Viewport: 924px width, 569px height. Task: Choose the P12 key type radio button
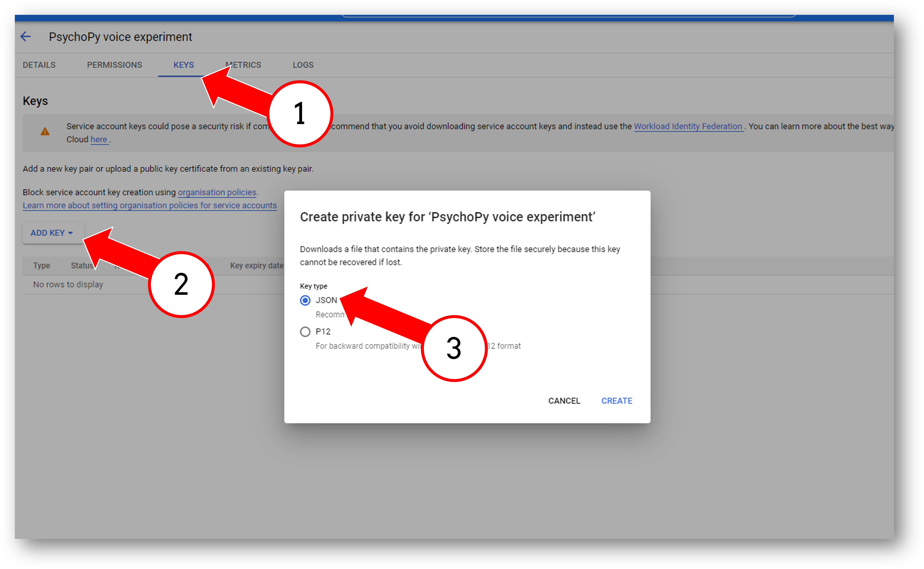[x=305, y=332]
